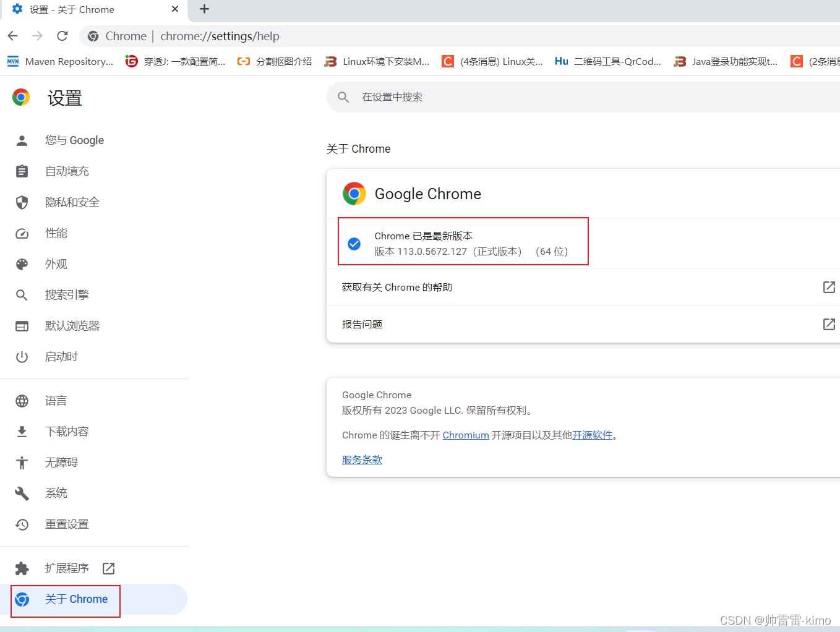Click the browser window icon for 默认浏览器
This screenshot has height=632, width=840.
[22, 326]
